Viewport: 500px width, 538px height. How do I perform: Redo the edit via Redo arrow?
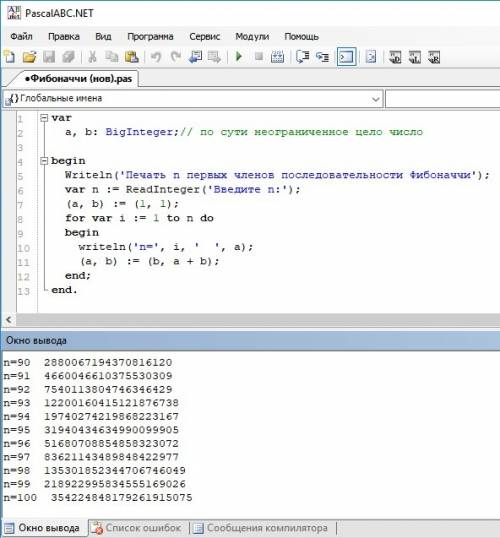[x=176, y=57]
